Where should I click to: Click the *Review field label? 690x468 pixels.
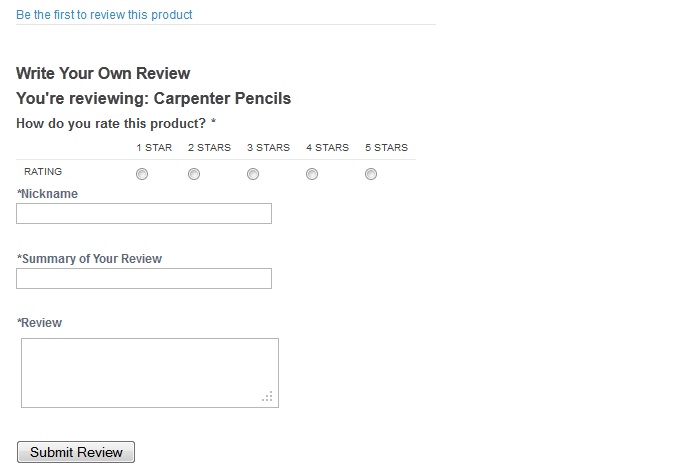[39, 323]
